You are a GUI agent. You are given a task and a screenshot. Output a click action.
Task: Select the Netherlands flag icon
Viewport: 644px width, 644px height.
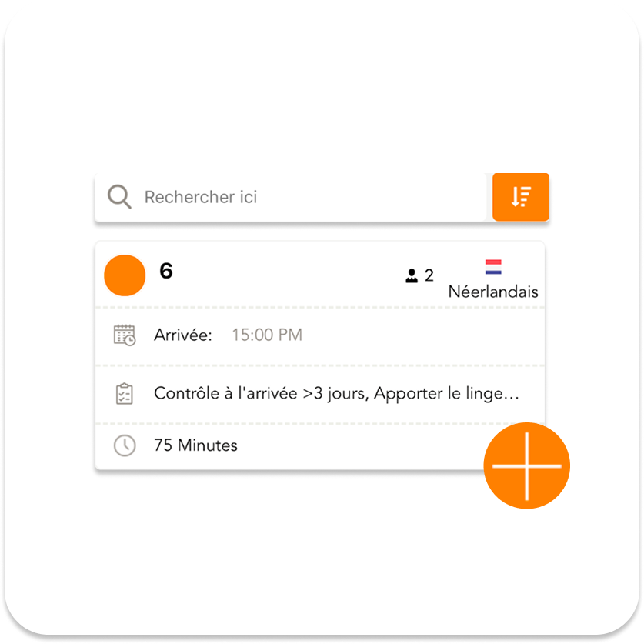493,267
